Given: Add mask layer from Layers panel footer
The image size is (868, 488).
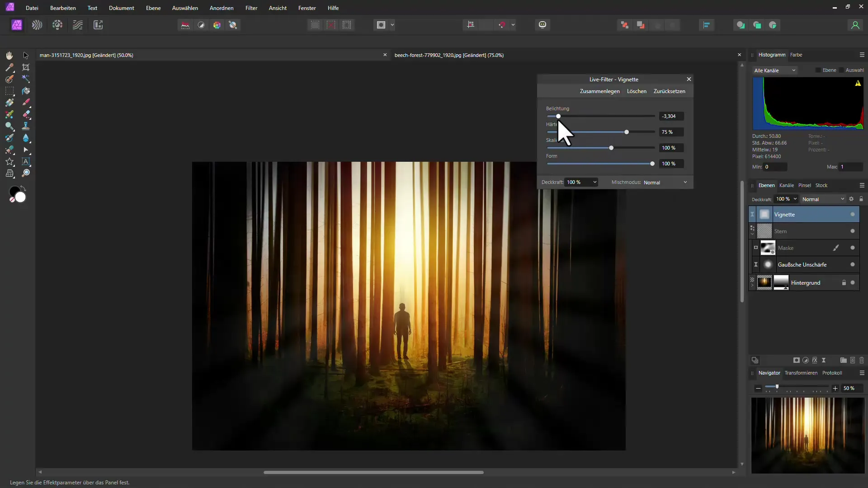Looking at the screenshot, I should [797, 360].
